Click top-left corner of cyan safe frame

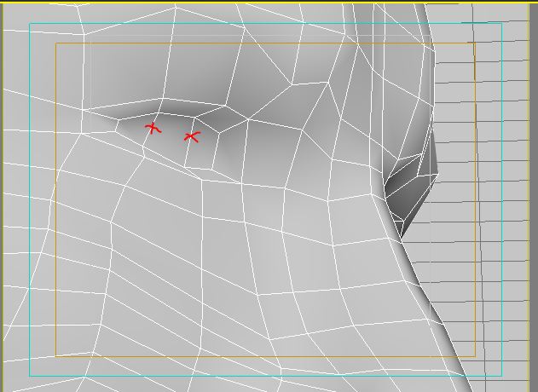click(30, 24)
